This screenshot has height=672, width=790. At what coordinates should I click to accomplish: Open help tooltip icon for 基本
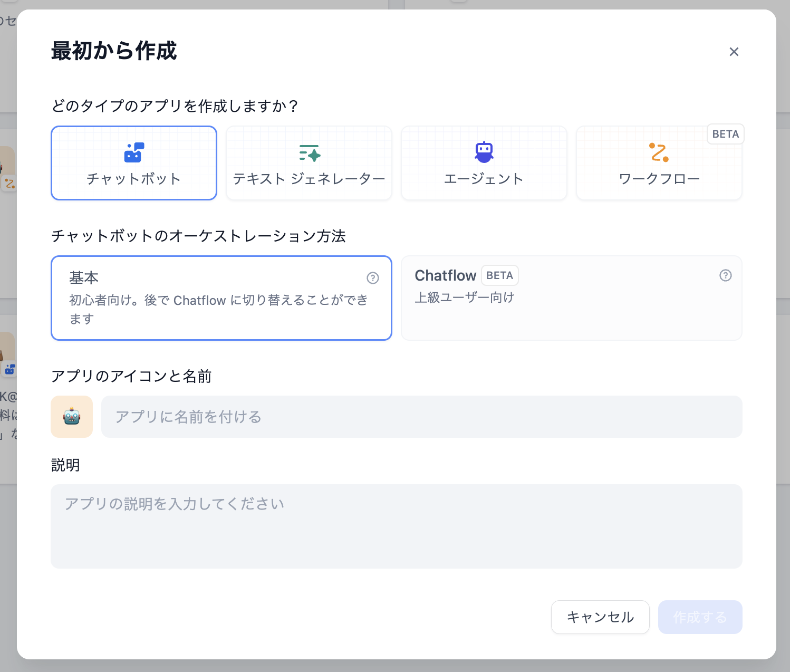373,278
